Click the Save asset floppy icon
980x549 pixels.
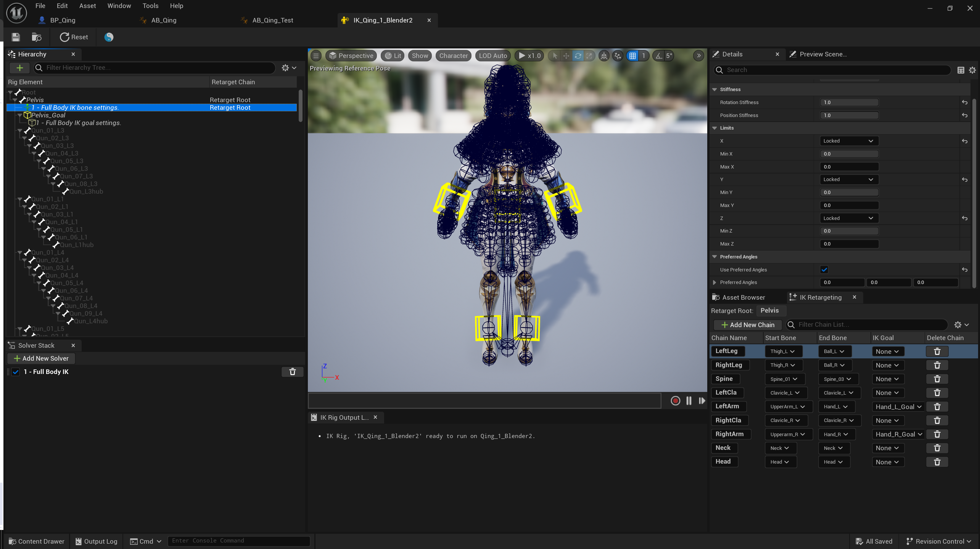[x=16, y=37]
